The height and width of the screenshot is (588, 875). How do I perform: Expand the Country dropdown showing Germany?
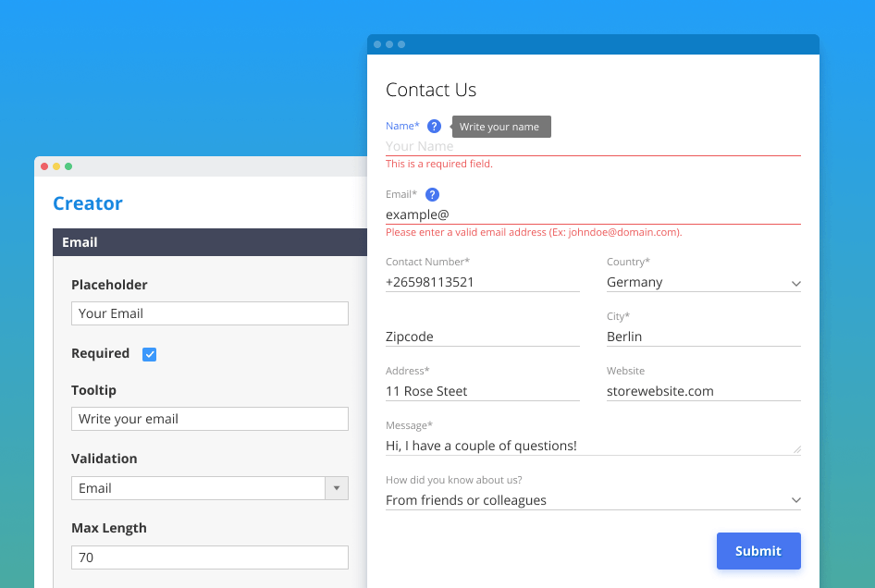703,283
